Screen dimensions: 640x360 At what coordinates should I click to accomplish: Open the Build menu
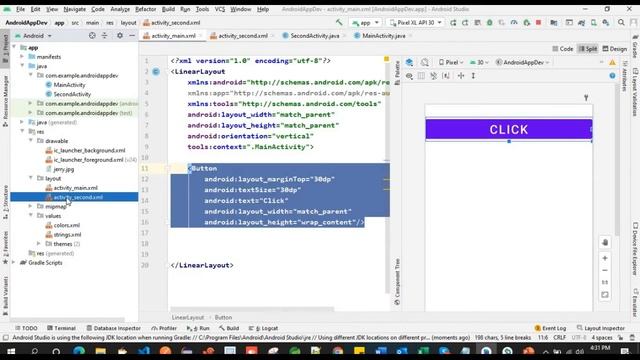[168, 9]
